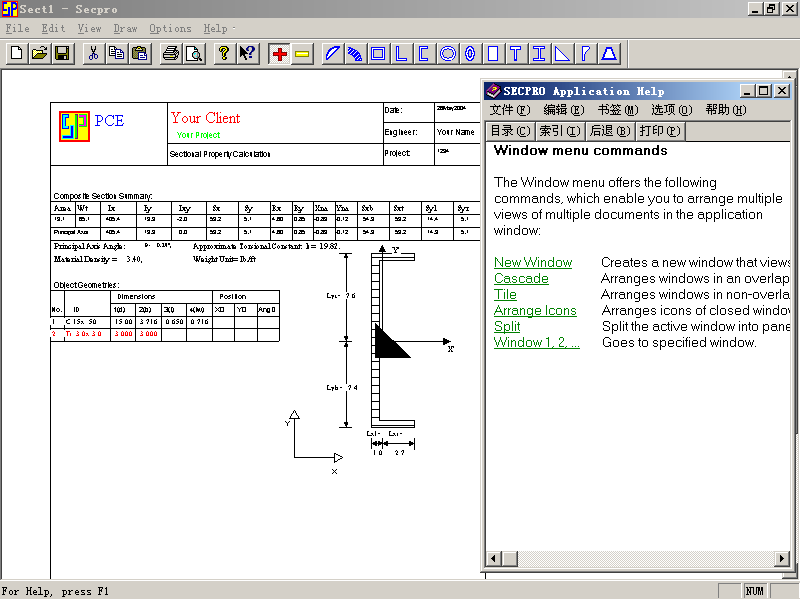Screen dimensions: 800x600
Task: Select the round pipe section shape
Action: tap(447, 54)
